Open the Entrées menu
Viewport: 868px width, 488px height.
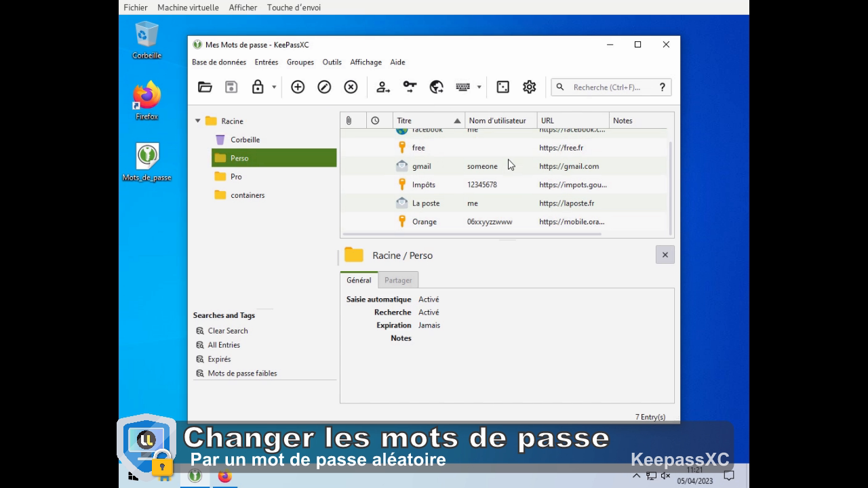click(x=267, y=62)
